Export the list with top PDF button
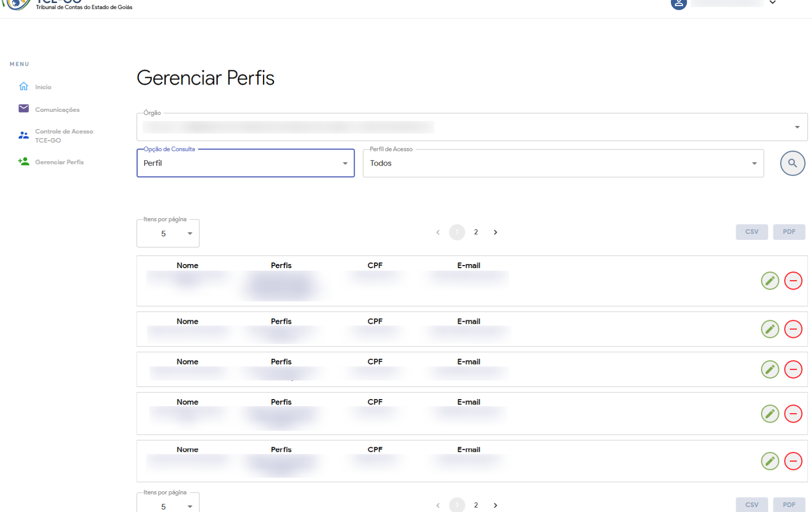Viewport: 812px width, 512px height. 788,232
